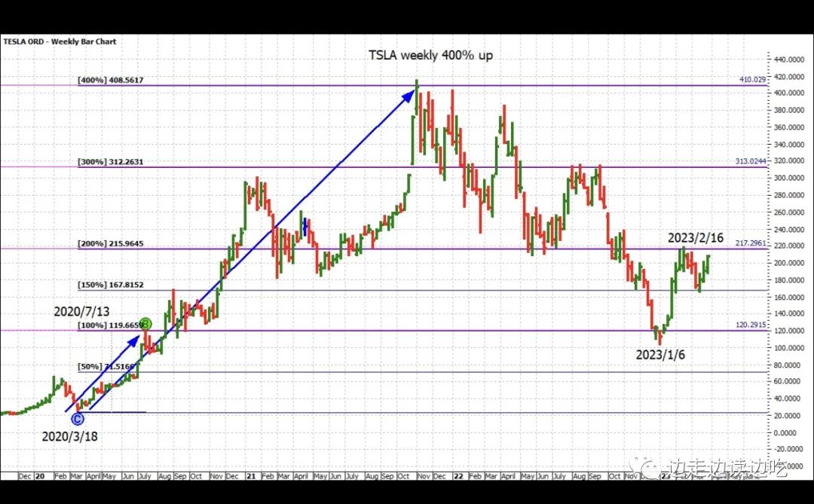Image resolution: width=814 pixels, height=504 pixels.
Task: Click the 220.0000 value on the price axis
Action: (789, 246)
